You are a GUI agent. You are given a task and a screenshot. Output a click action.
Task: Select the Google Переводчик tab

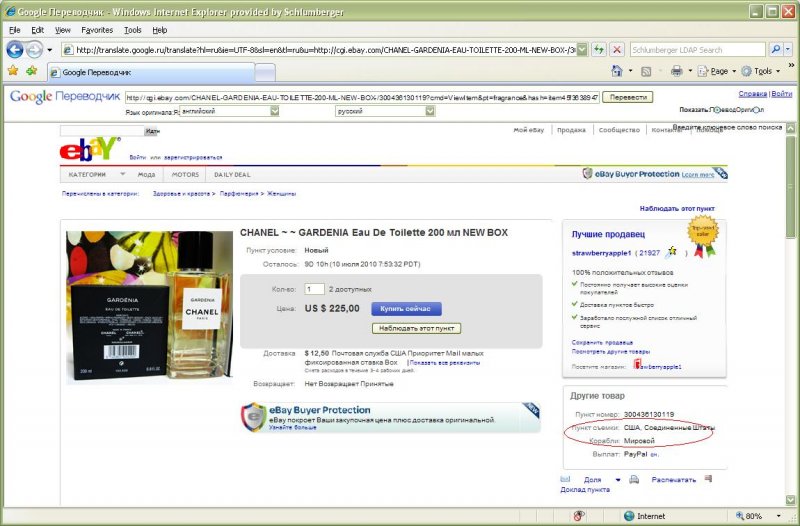pos(151,72)
